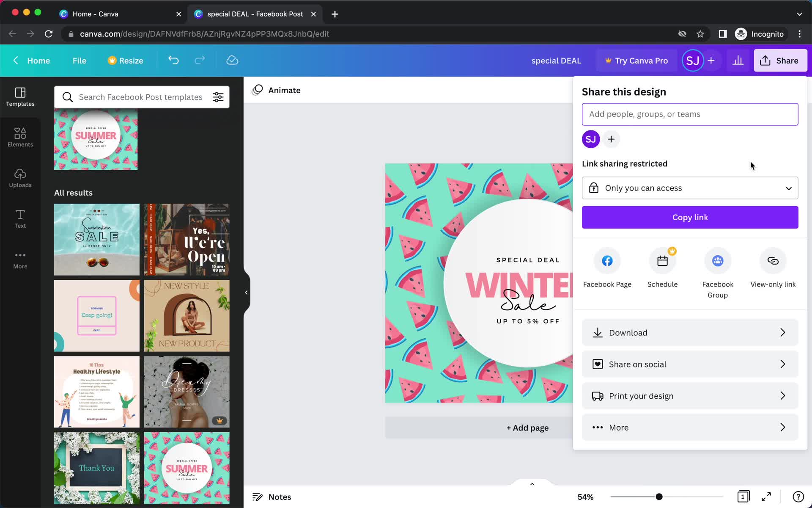812x508 pixels.
Task: Open the link access dropdown
Action: click(690, 188)
